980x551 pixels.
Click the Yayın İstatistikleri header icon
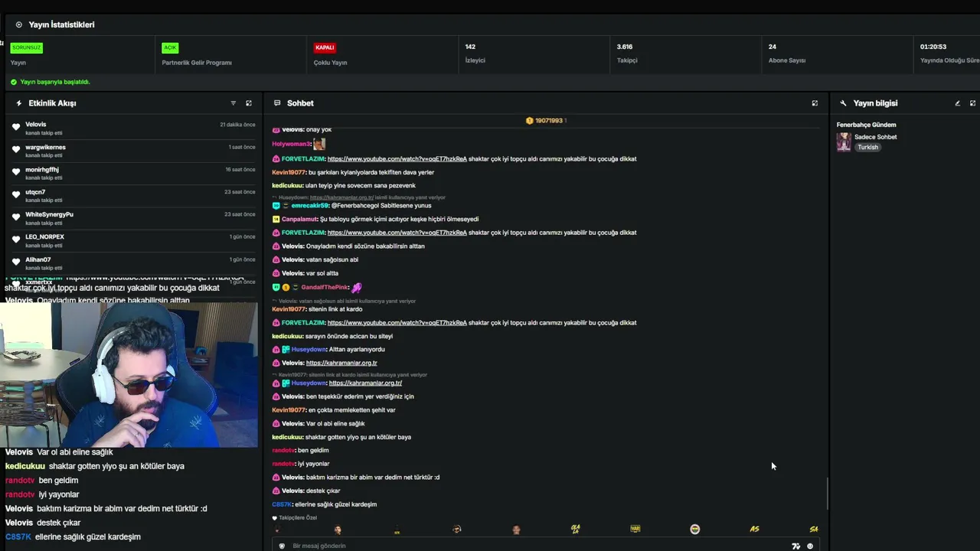(19, 24)
